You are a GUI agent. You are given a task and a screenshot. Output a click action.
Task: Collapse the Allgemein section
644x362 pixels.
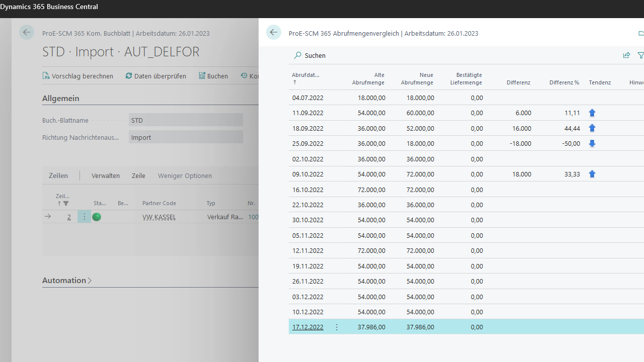pos(61,98)
